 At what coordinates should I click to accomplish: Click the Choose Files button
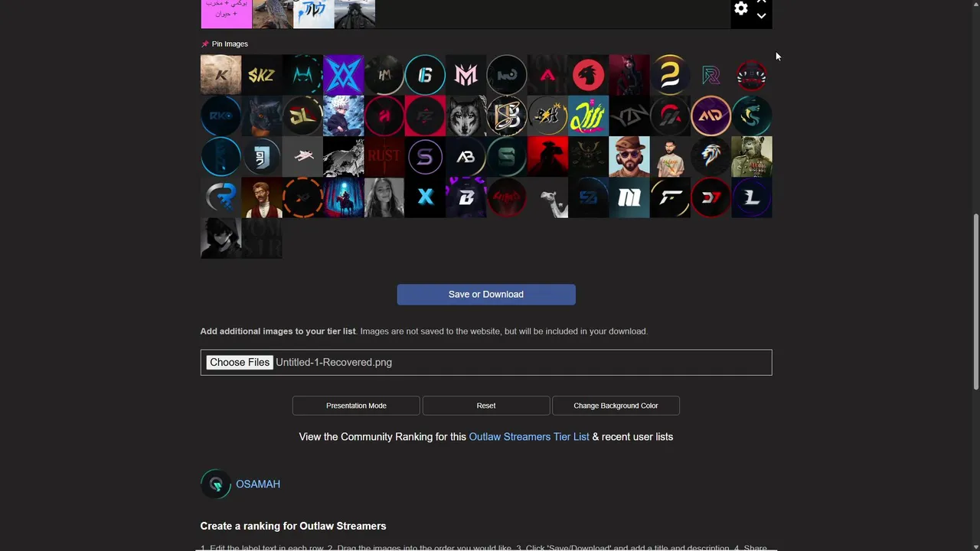click(x=240, y=363)
